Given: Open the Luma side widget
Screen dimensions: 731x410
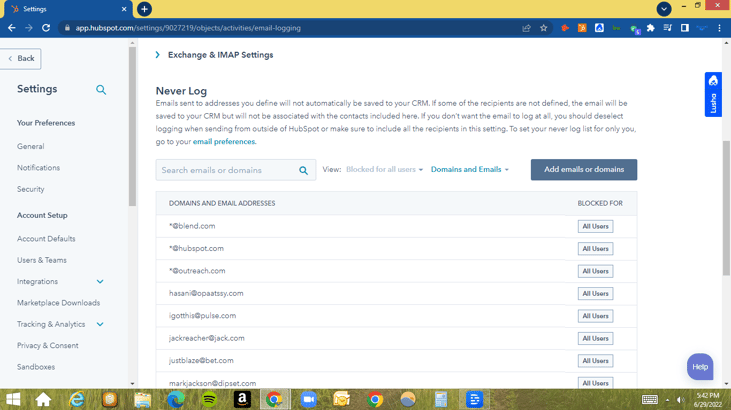Looking at the screenshot, I should pos(713,94).
